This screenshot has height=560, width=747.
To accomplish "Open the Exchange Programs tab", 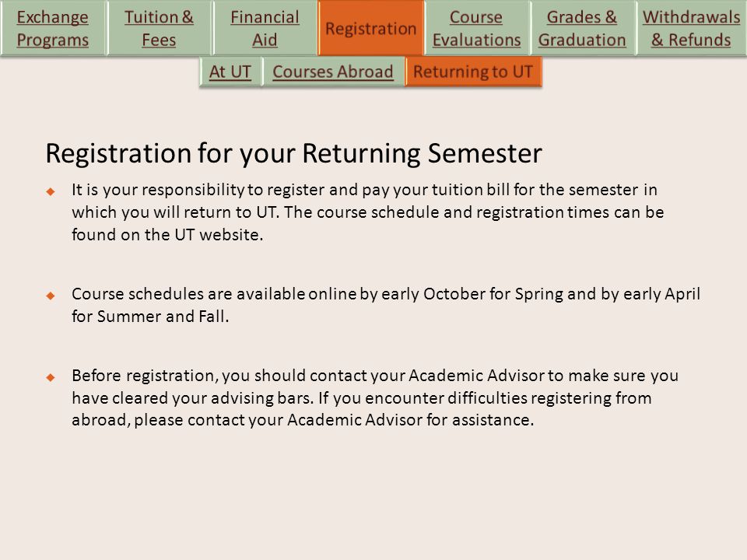I will point(53,28).
